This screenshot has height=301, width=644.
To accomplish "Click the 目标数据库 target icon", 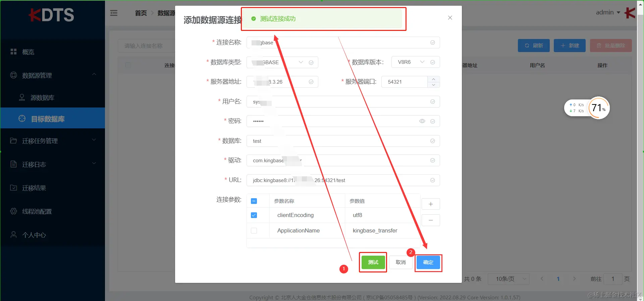I will (22, 118).
